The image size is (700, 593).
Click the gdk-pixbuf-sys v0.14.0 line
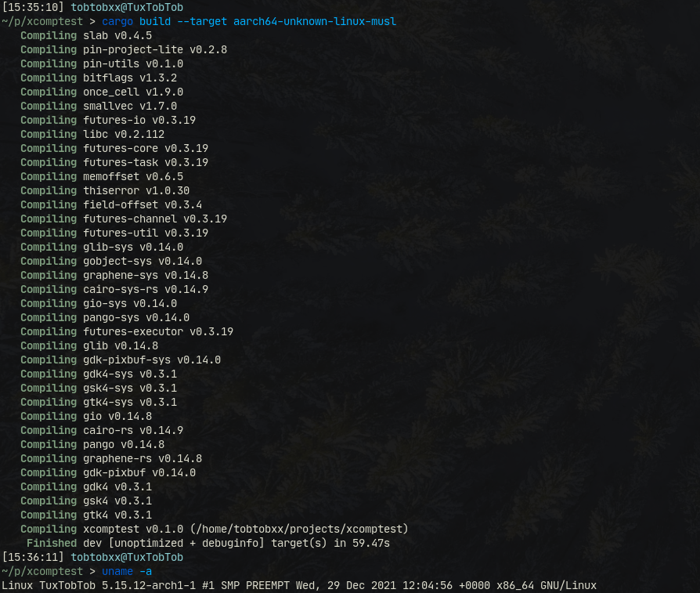point(121,360)
